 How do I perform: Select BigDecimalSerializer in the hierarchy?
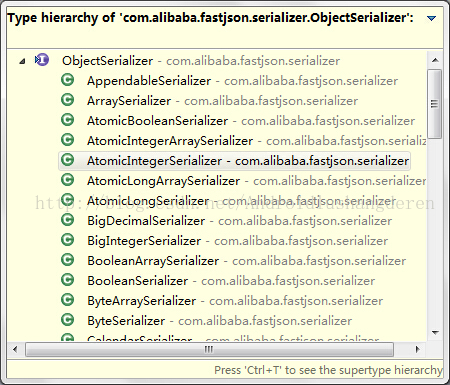[239, 221]
